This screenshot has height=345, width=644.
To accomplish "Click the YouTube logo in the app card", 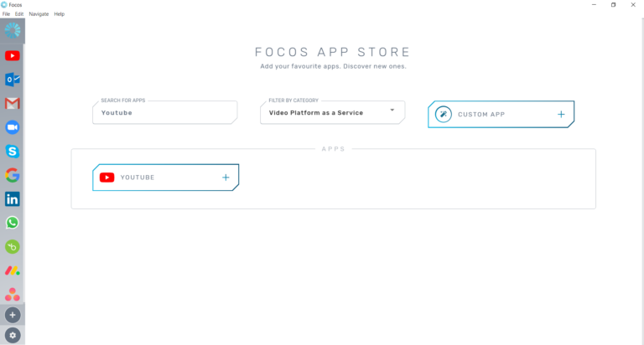I will [x=106, y=178].
